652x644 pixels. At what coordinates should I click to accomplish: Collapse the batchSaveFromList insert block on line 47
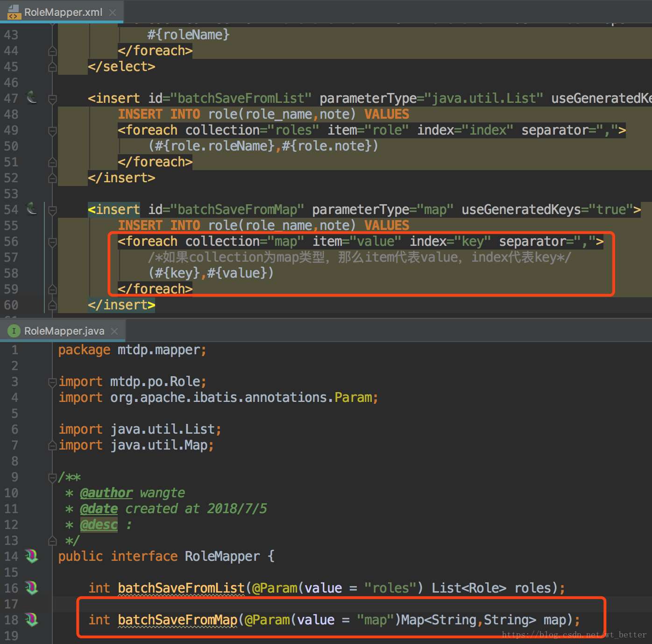click(52, 99)
